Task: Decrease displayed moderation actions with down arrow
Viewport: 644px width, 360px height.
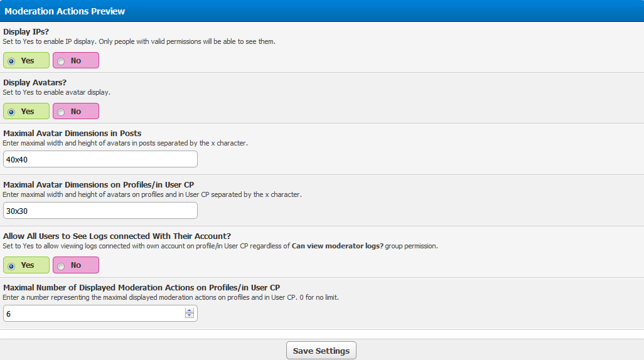Action: coord(190,316)
